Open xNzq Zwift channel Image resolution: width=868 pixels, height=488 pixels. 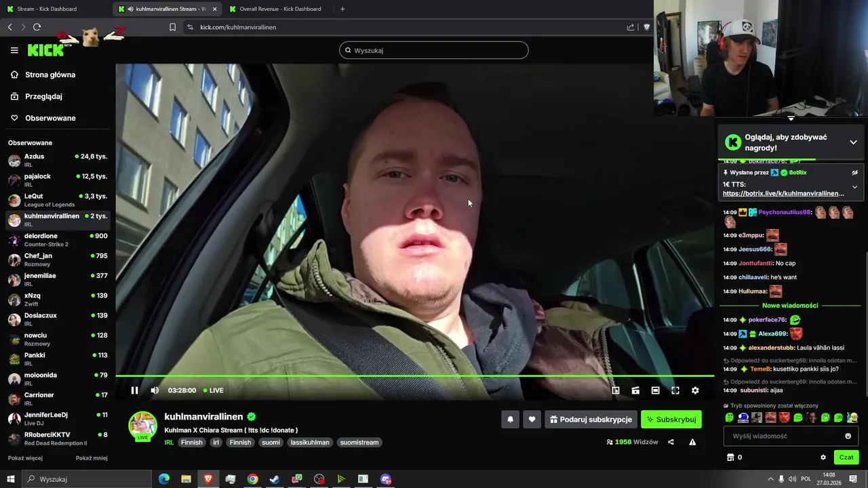point(58,300)
